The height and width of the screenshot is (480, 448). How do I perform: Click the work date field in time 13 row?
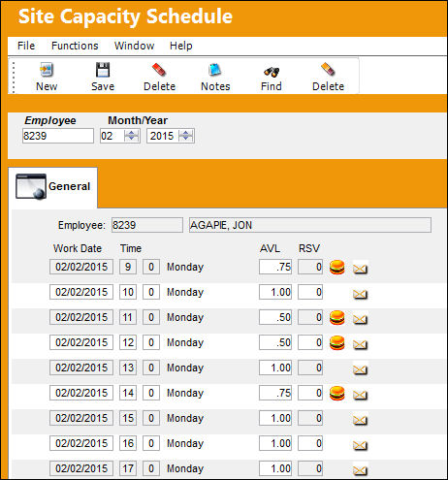pos(81,368)
